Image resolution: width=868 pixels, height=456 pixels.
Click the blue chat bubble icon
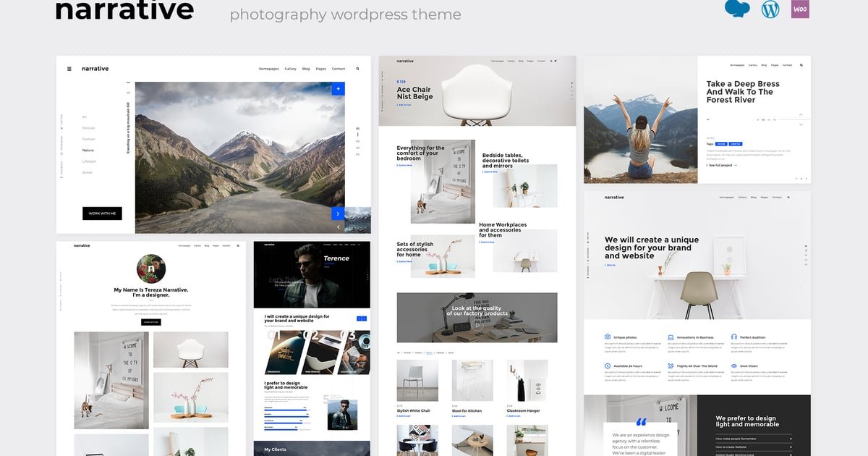point(737,9)
